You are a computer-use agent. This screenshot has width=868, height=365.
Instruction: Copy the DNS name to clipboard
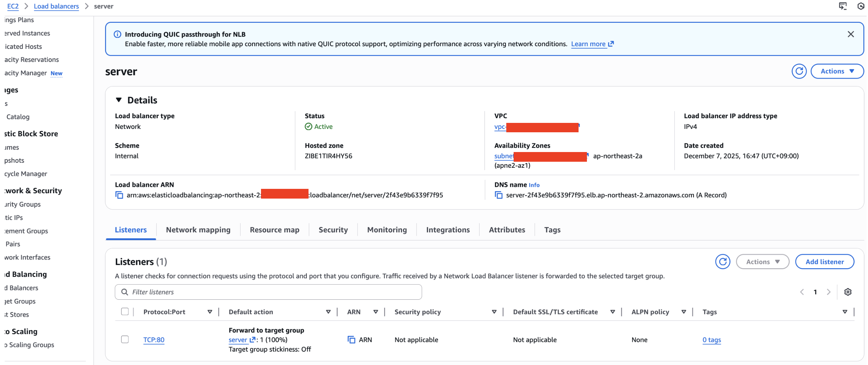tap(498, 195)
